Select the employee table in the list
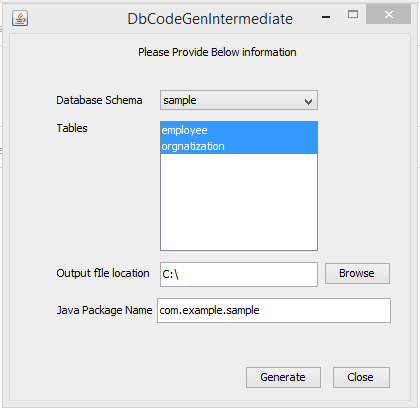 click(x=239, y=130)
